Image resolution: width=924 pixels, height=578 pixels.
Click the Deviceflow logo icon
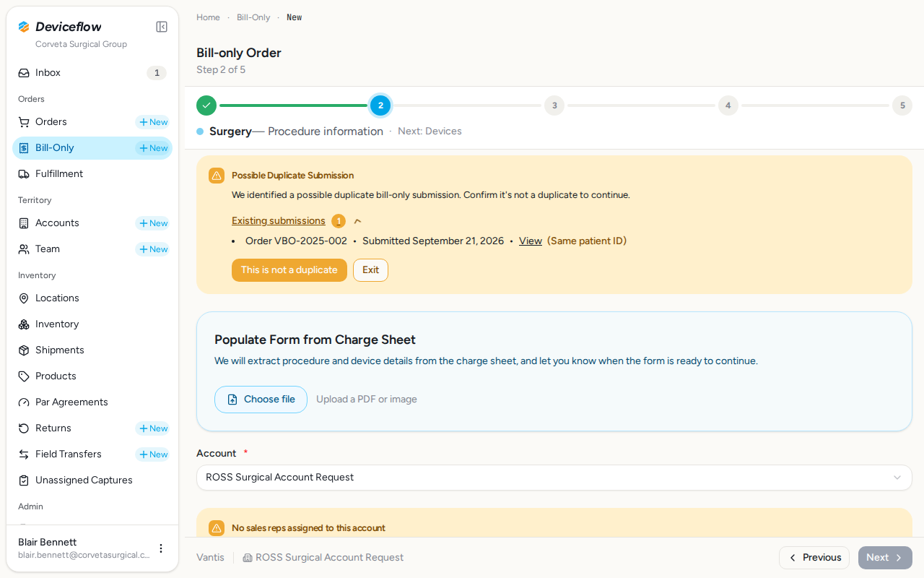tap(24, 27)
